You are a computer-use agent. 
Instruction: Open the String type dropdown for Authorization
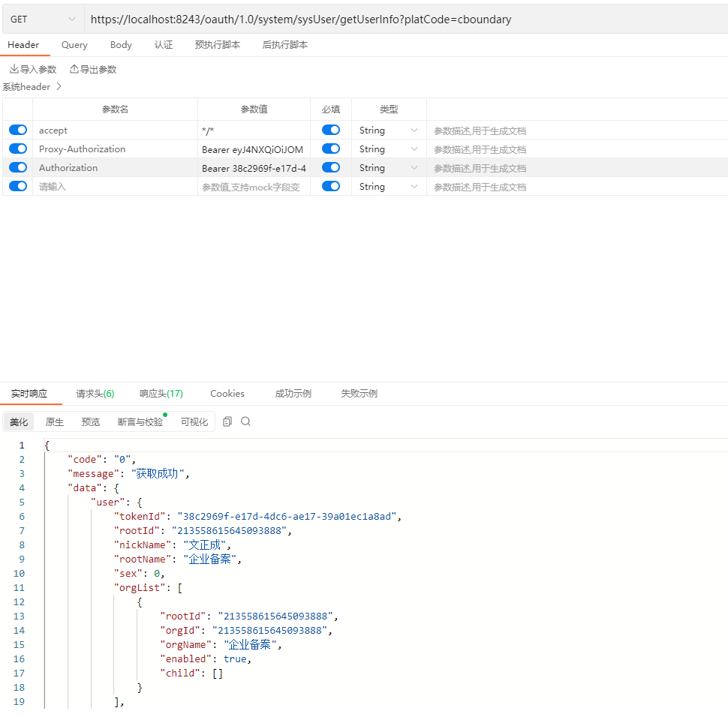[x=389, y=168]
